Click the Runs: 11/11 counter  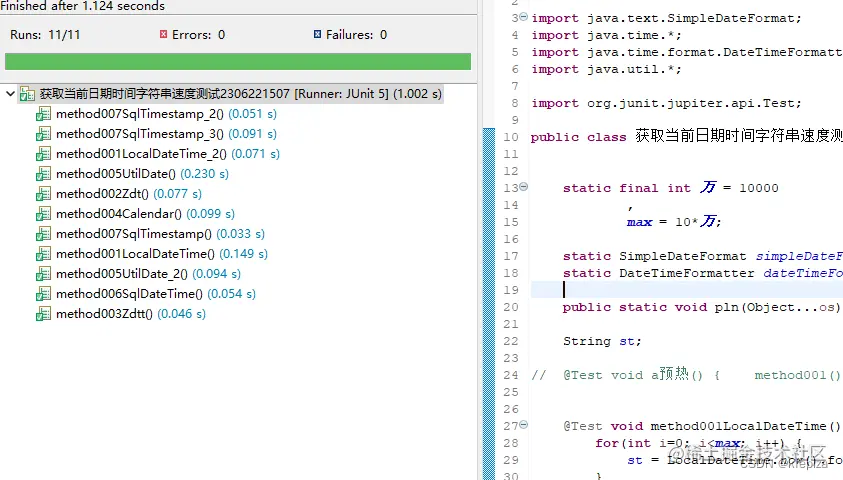pyautogui.click(x=45, y=35)
